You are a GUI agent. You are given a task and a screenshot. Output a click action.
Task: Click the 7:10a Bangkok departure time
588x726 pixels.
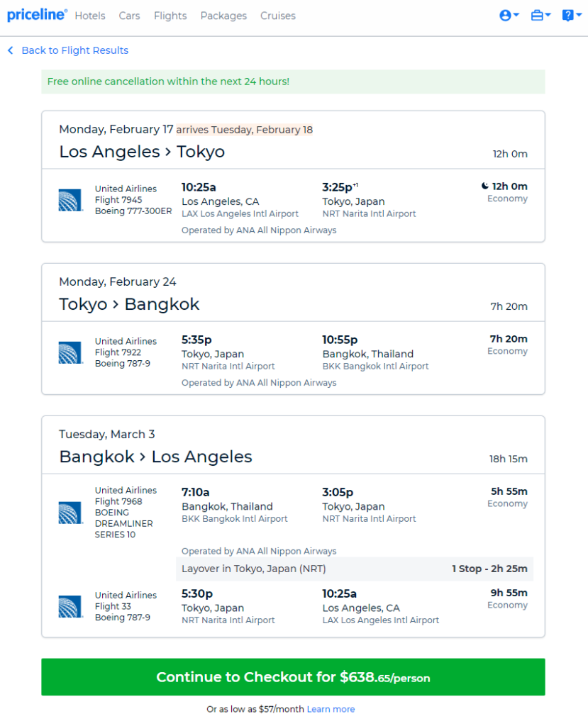pos(196,492)
